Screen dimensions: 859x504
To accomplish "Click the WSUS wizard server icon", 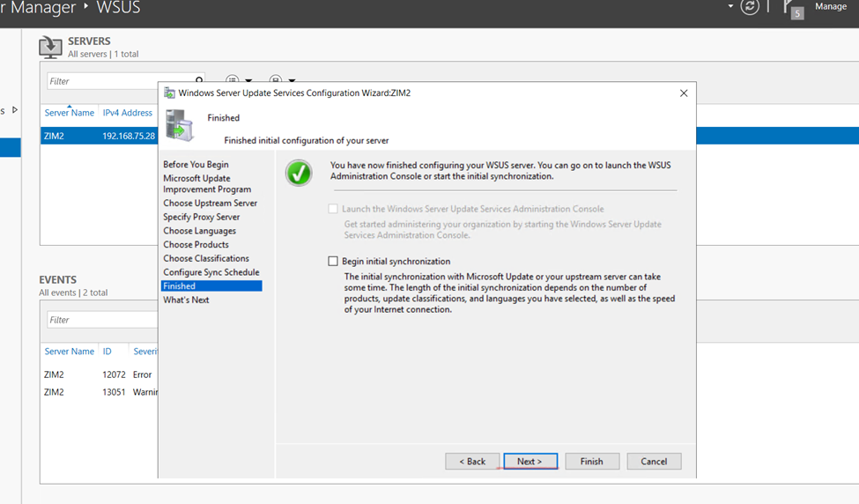I will 179,125.
